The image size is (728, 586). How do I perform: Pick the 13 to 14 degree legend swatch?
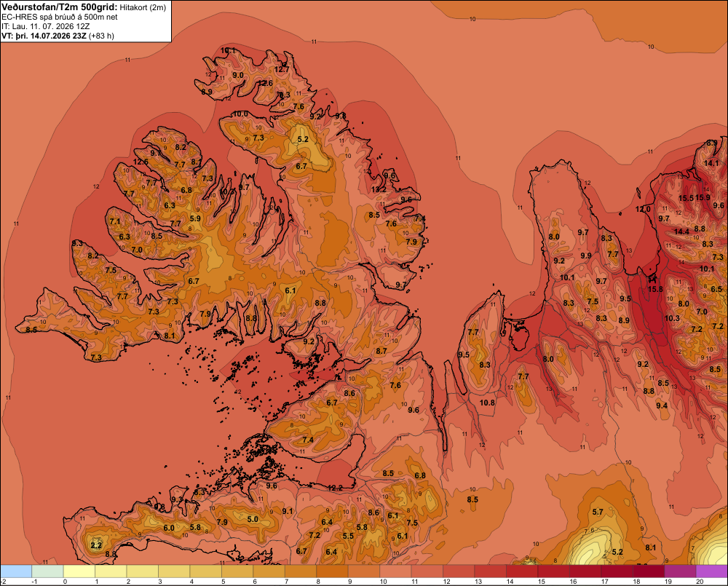click(x=490, y=571)
